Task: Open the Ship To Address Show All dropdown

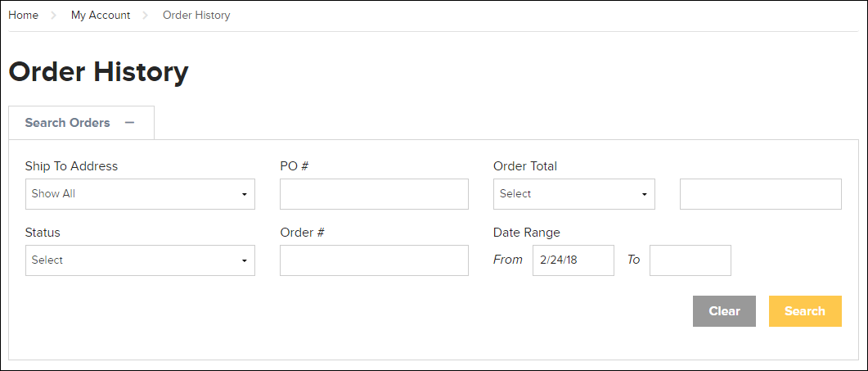Action: (x=140, y=194)
